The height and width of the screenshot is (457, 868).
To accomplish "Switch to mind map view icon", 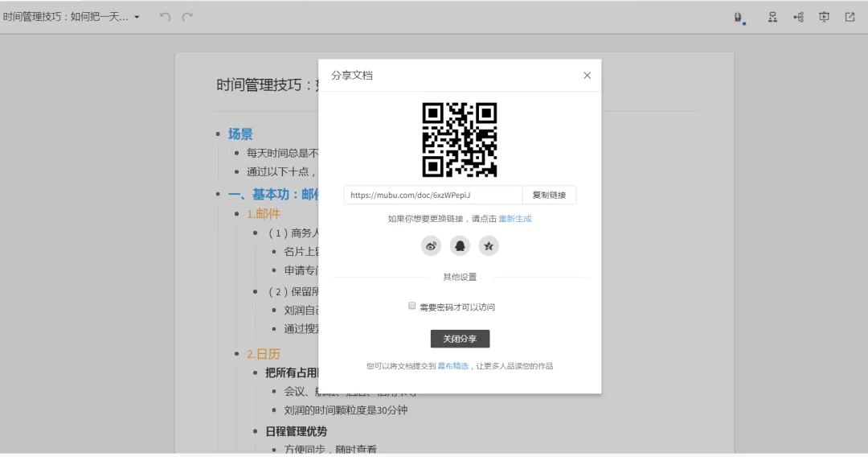I will pyautogui.click(x=798, y=17).
